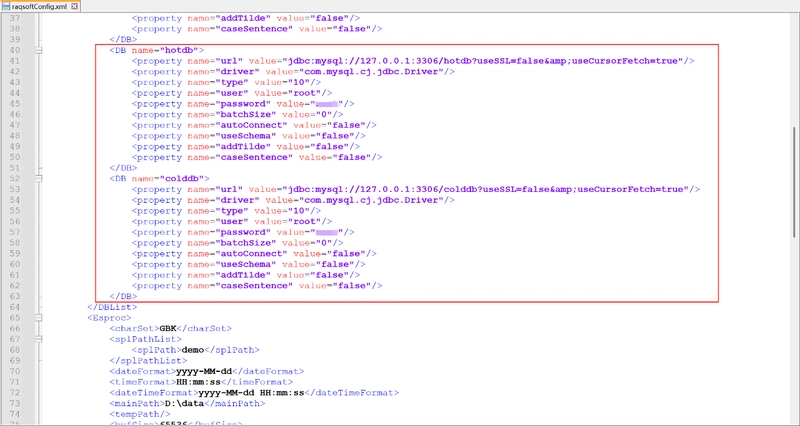Viewport: 800px width, 426px height.
Task: Collapse the hotdb DB block at line 40
Action: (x=39, y=51)
